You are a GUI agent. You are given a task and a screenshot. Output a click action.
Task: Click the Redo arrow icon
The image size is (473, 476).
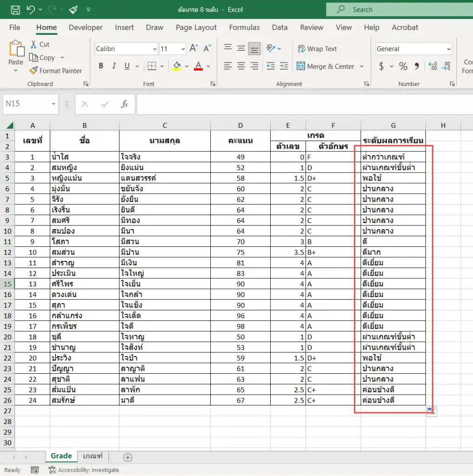coord(52,9)
